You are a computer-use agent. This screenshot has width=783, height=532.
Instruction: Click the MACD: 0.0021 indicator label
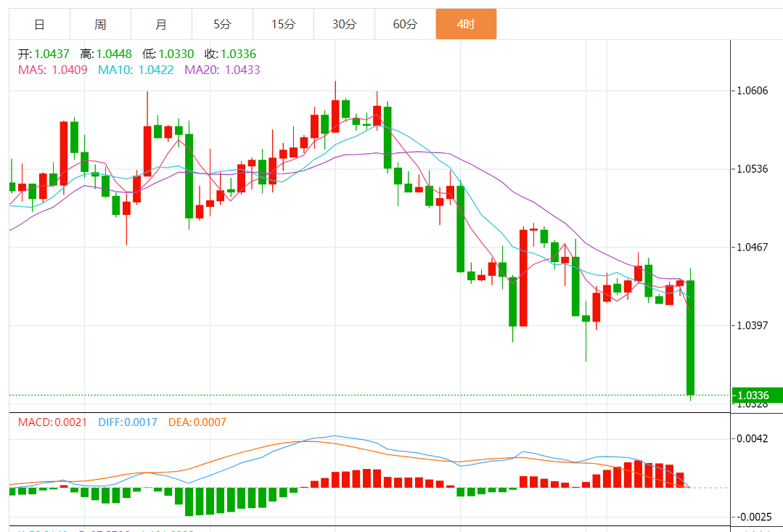coord(52,422)
